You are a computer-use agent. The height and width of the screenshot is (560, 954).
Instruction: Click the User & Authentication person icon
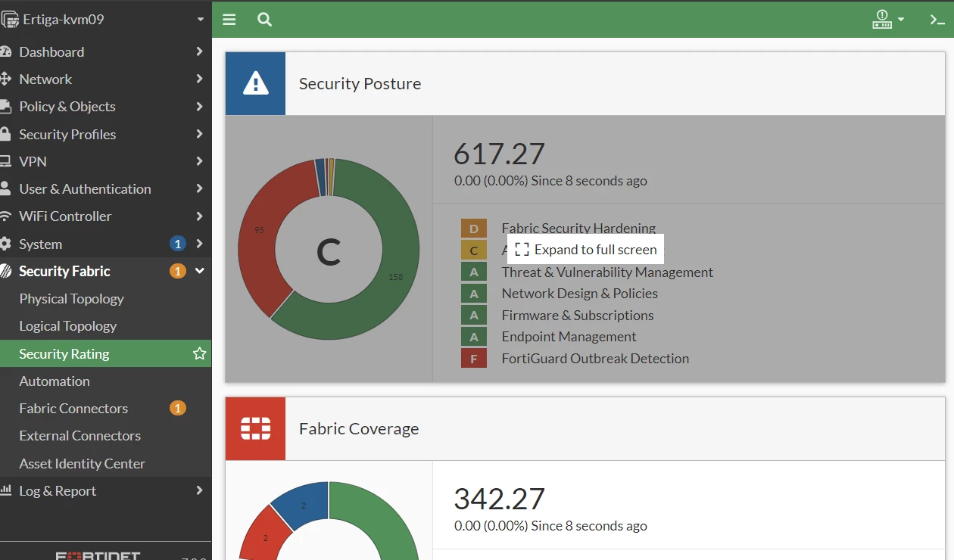5,188
